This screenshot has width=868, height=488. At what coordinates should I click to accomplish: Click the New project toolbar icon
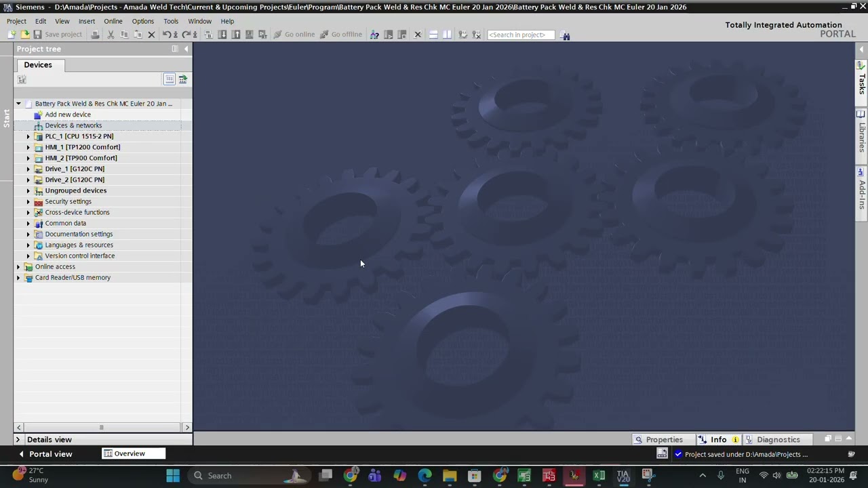[x=12, y=35]
